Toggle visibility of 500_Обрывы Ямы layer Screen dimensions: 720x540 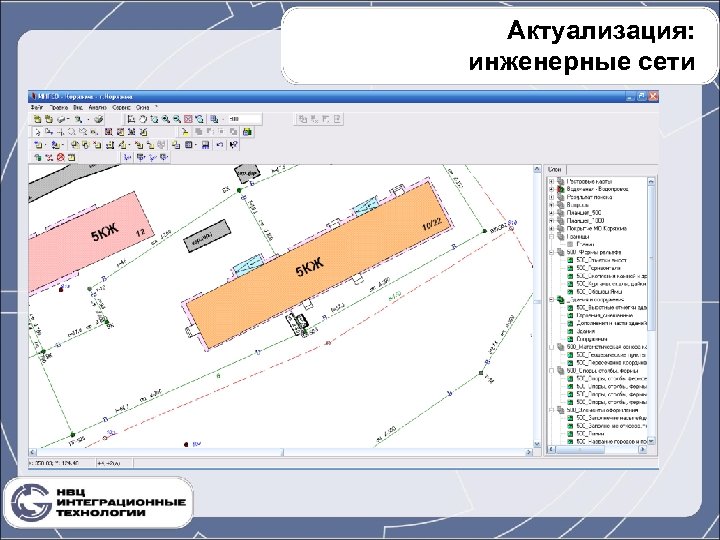(570, 292)
